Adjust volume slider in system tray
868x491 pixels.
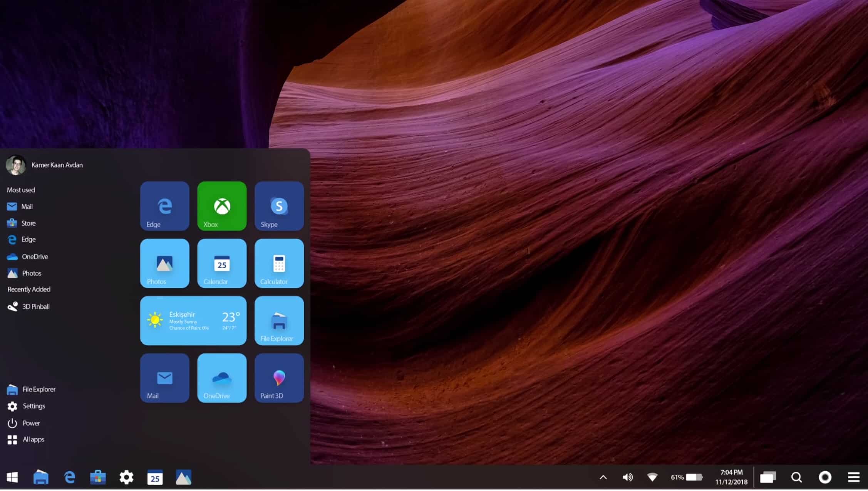[628, 477]
